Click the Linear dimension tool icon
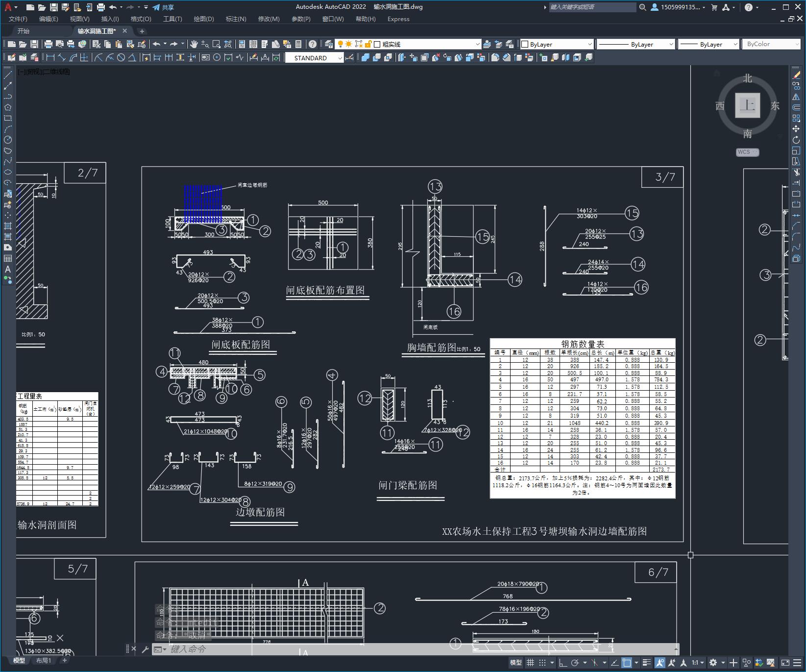Image resolution: width=806 pixels, height=672 pixels. [50, 57]
